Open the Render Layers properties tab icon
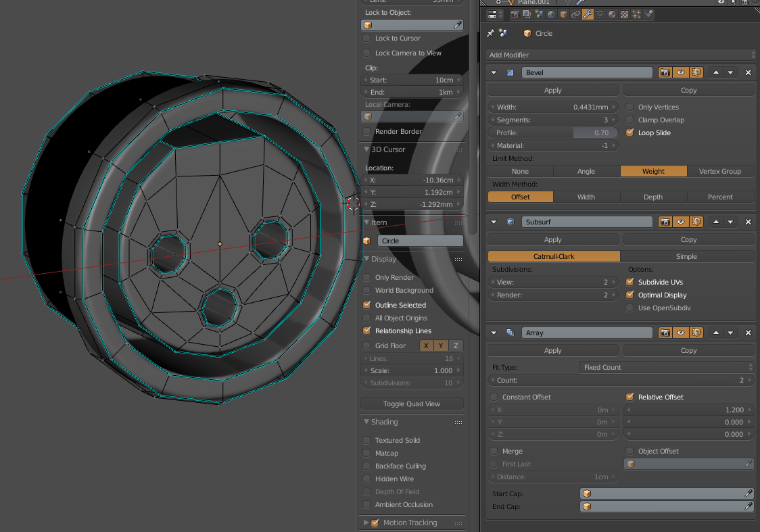The width and height of the screenshot is (760, 532). click(x=527, y=15)
